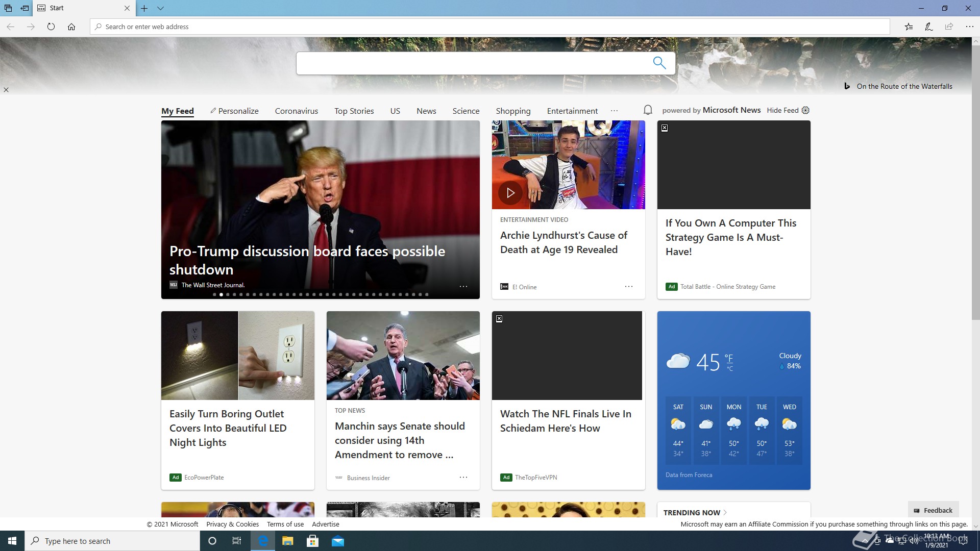Open Terms of use link
This screenshot has width=980, height=551.
[285, 524]
